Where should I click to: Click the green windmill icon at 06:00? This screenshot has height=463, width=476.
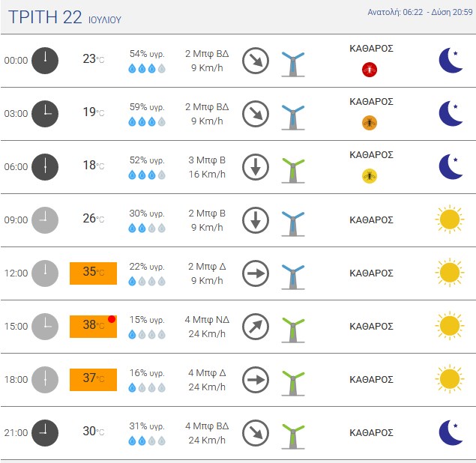293,171
